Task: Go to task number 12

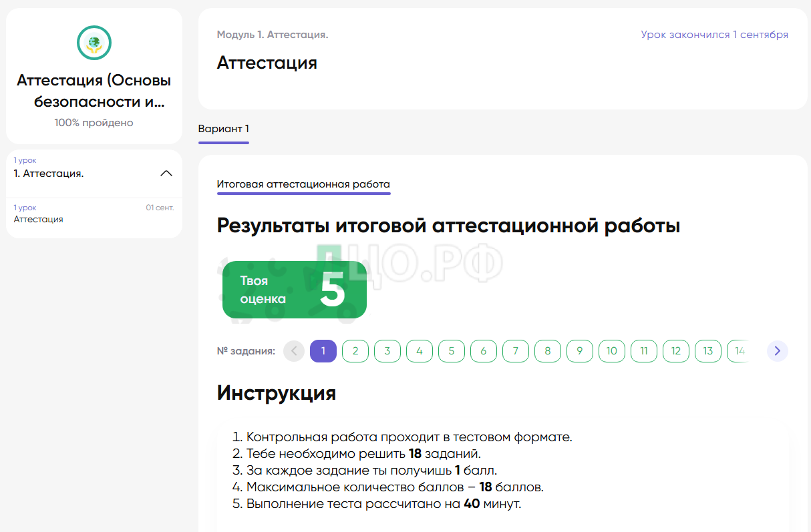Action: point(676,351)
